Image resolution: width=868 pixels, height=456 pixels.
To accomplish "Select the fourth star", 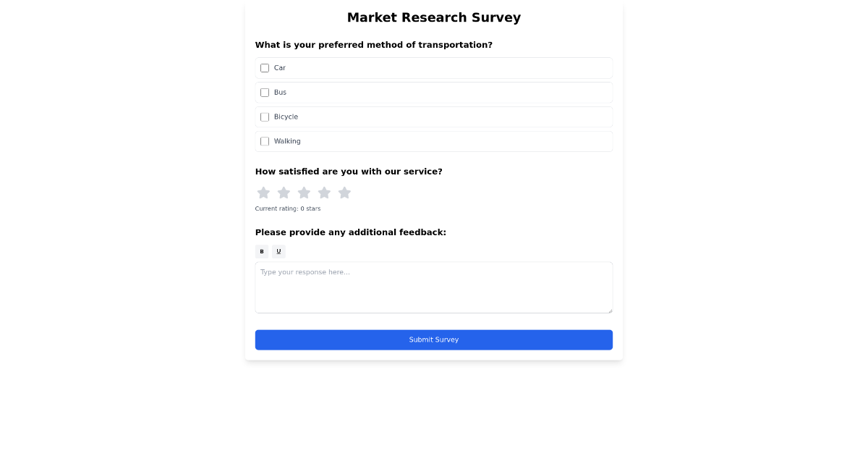I will point(324,193).
